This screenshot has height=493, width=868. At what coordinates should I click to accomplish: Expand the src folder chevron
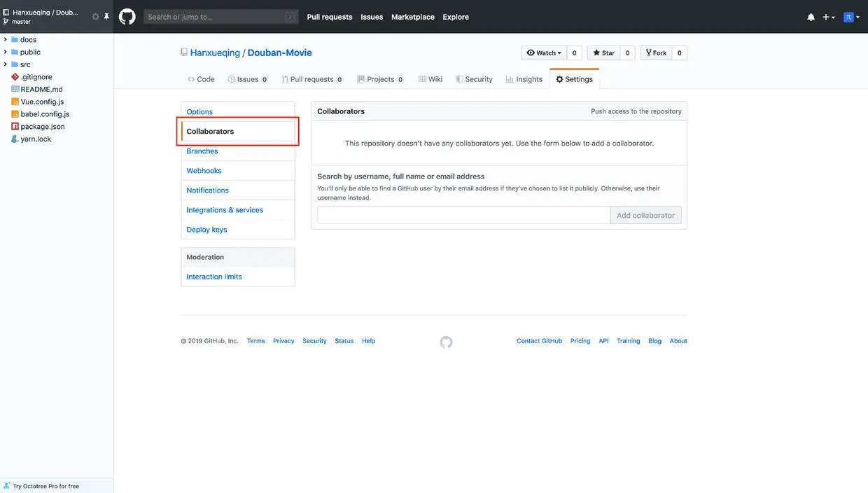(6, 64)
